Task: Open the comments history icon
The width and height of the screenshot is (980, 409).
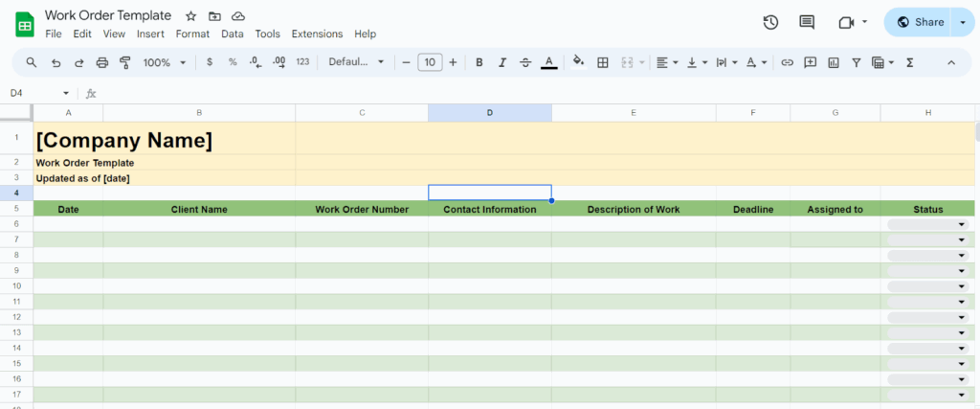Action: coord(807,23)
